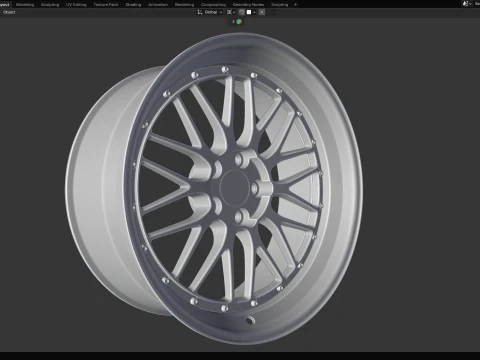Viewport: 480px width, 360px height.
Task: Switch to the Modeling workspace tab
Action: tap(25, 5)
